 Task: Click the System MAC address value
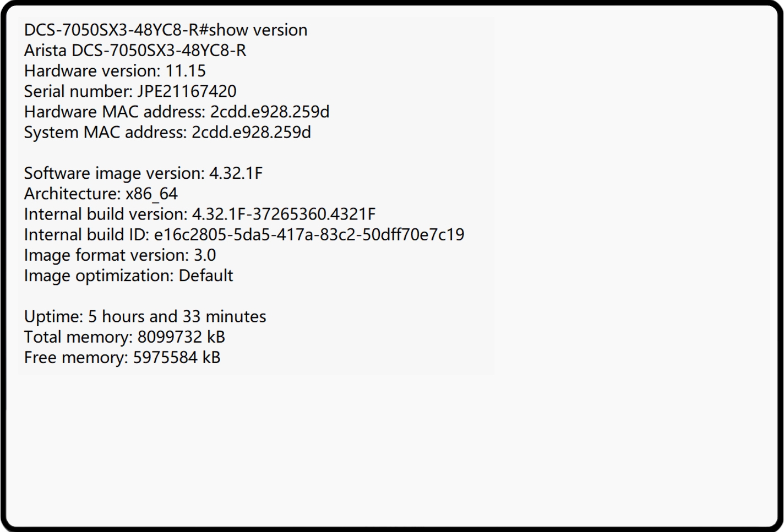coord(251,133)
